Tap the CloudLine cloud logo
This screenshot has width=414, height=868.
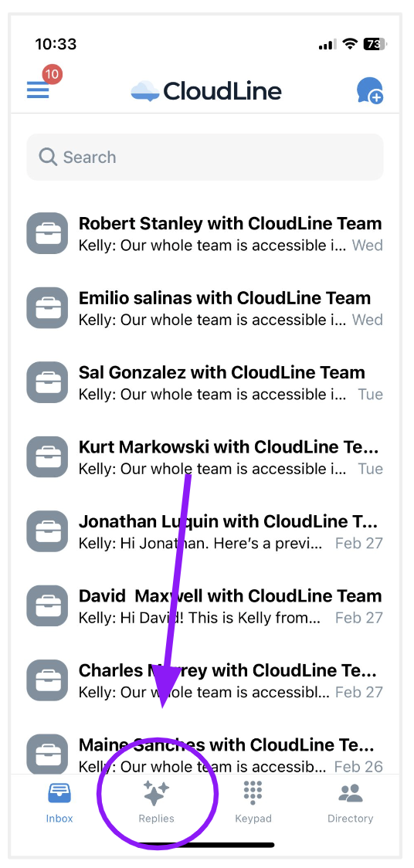coord(145,91)
